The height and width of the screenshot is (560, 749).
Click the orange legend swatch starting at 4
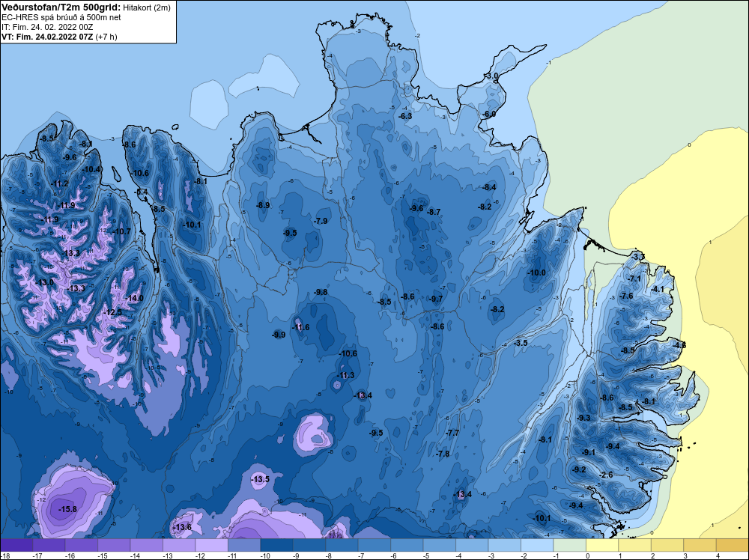click(732, 546)
